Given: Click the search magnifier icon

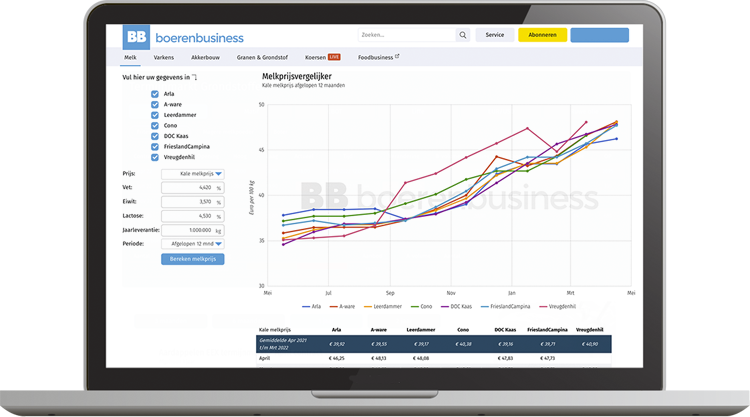Looking at the screenshot, I should (x=462, y=35).
